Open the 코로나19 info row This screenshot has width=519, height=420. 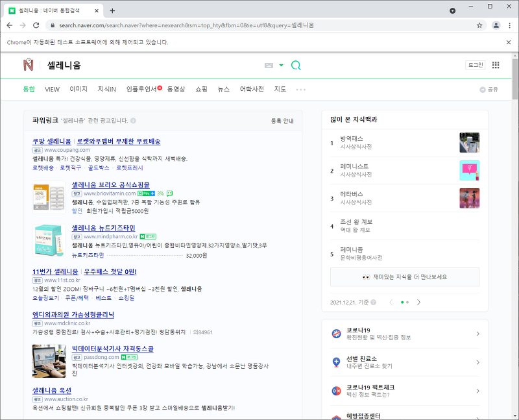[x=404, y=334]
